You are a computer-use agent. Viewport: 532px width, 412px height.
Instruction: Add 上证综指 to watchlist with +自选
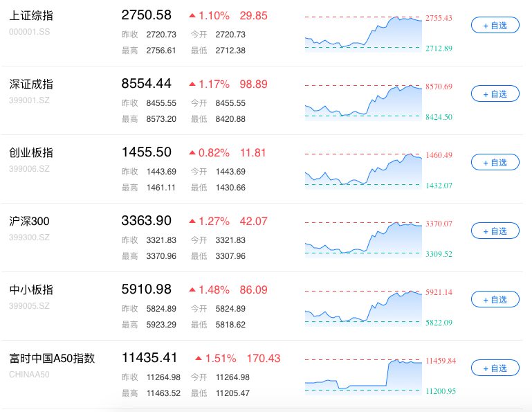(x=495, y=25)
